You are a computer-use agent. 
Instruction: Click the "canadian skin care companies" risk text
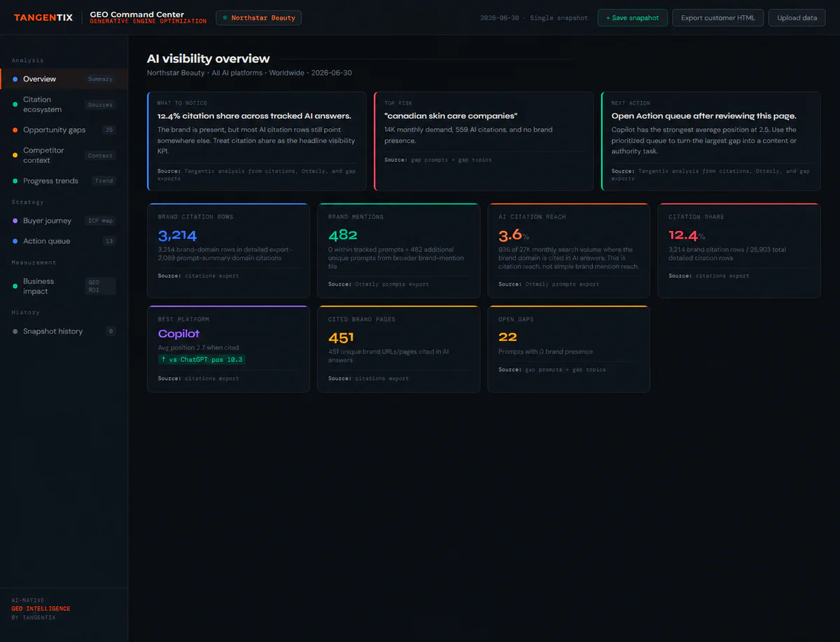coord(449,116)
